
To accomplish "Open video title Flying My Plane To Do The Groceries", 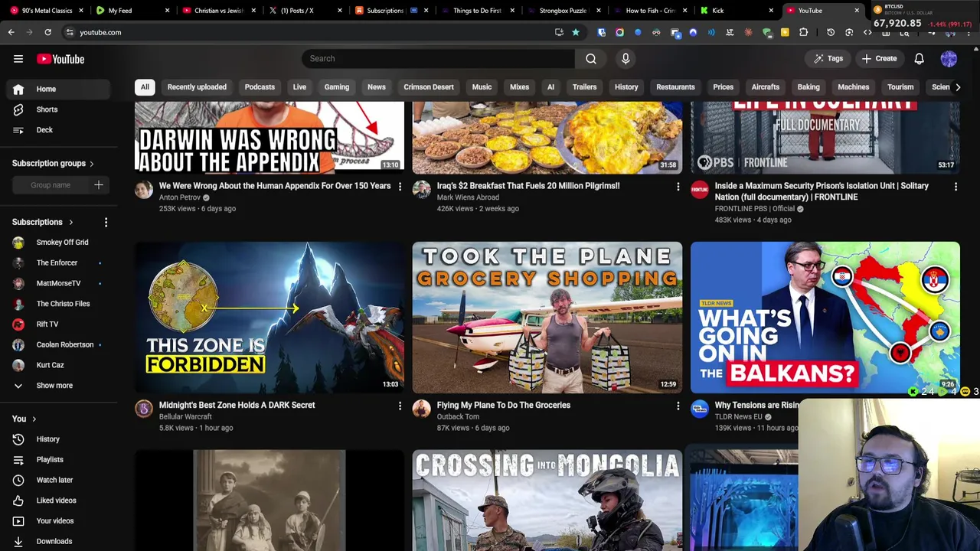I will point(504,406).
